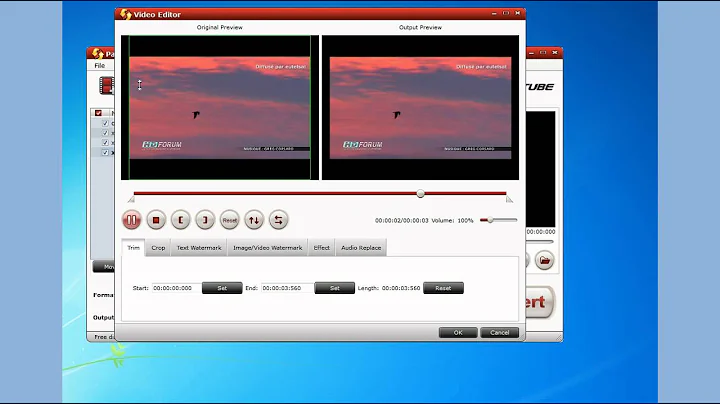Click the film strip add-video icon in background window

(x=107, y=86)
